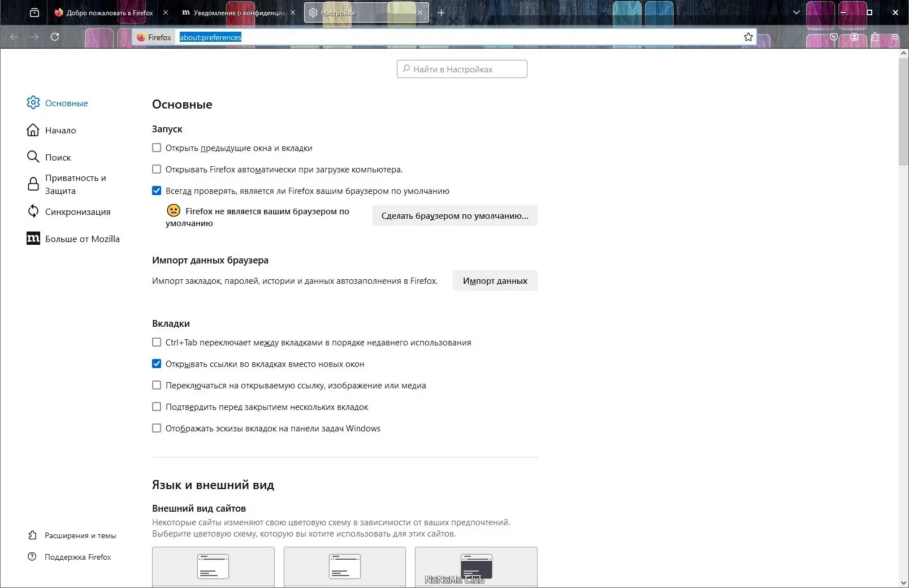Screen dimensions: 909x588
Task: Click the Больше от Mozilla icon
Action: (33, 239)
